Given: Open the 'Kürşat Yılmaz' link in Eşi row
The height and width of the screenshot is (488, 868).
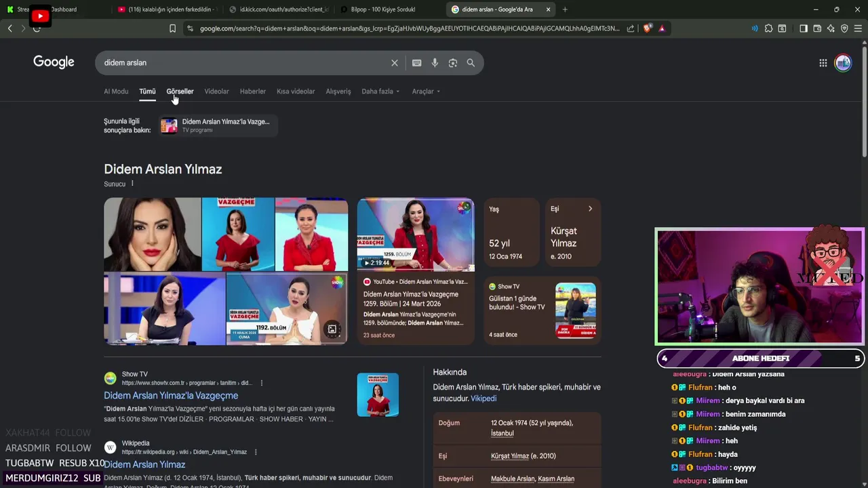Looking at the screenshot, I should point(509,456).
